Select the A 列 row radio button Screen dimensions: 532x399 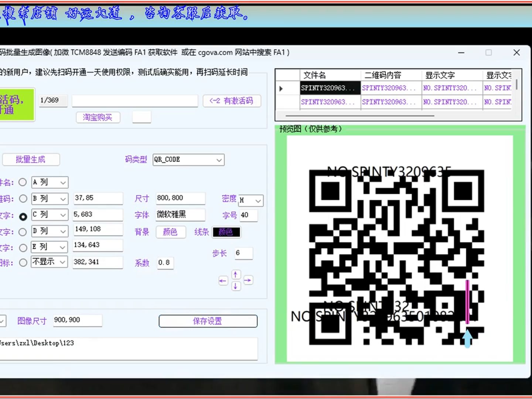click(23, 182)
